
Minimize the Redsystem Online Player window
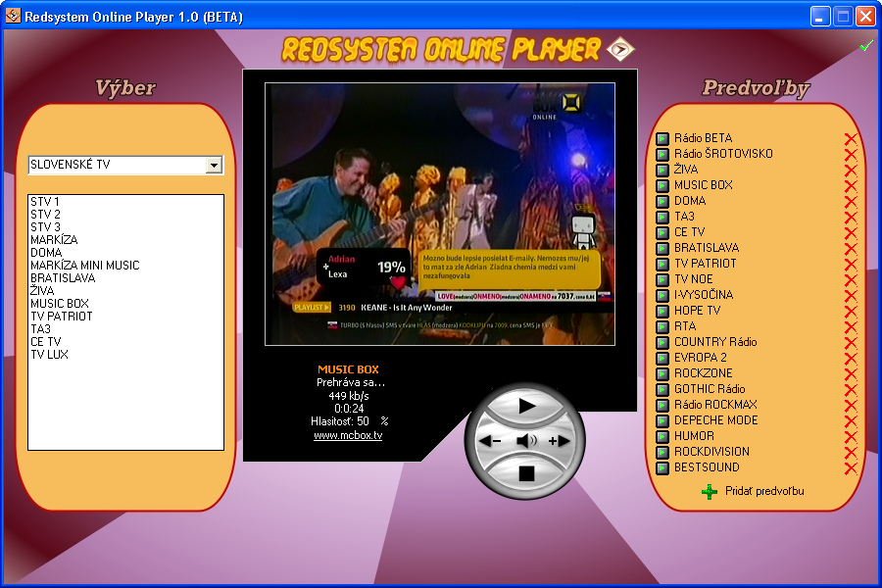tap(820, 17)
